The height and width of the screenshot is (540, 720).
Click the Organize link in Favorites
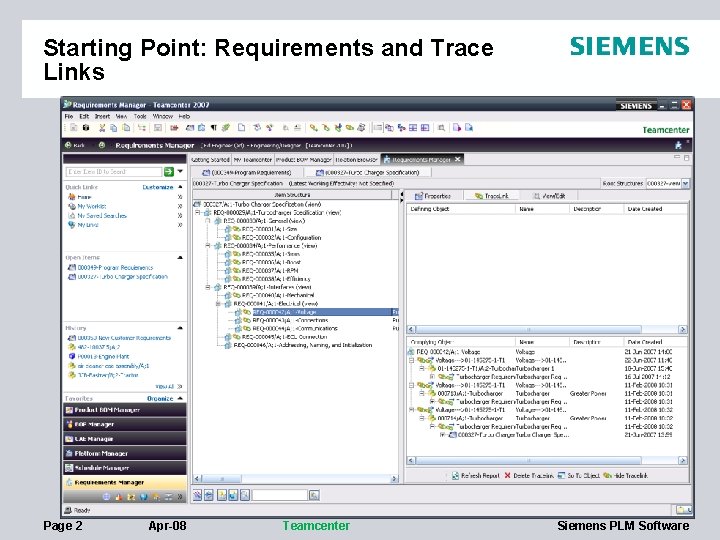[160, 398]
